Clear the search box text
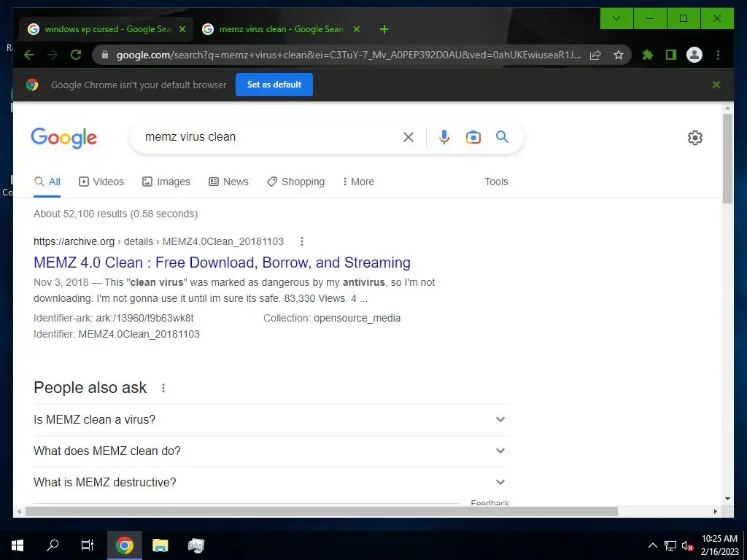This screenshot has width=747, height=560. pos(409,137)
